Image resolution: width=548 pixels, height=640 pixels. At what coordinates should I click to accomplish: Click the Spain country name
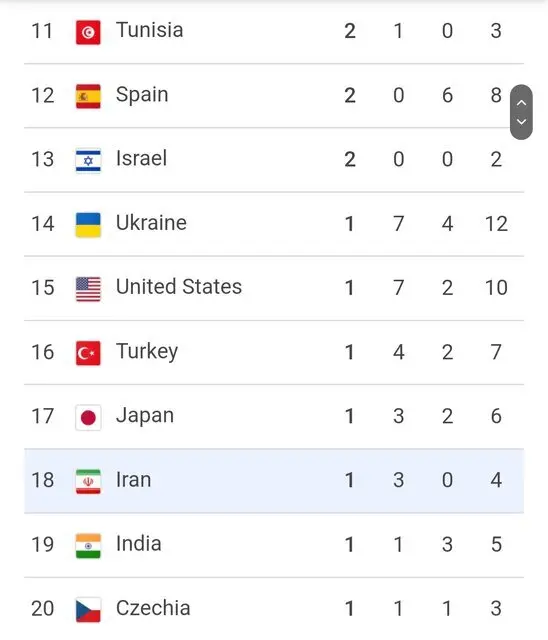[142, 95]
